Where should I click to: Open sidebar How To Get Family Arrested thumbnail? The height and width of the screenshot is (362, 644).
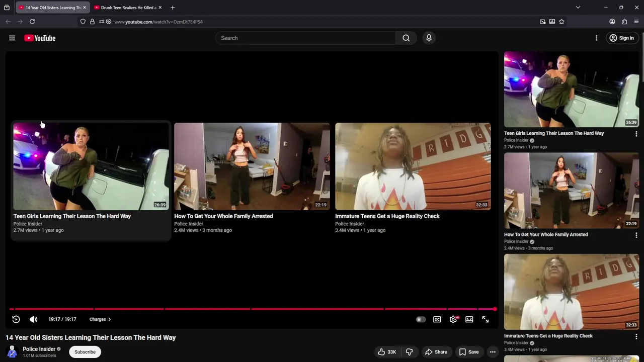572,191
